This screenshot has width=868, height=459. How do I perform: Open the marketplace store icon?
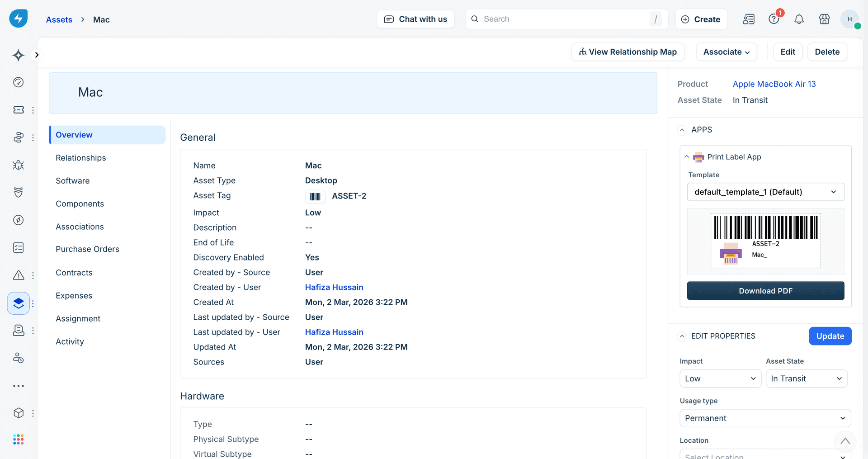825,19
